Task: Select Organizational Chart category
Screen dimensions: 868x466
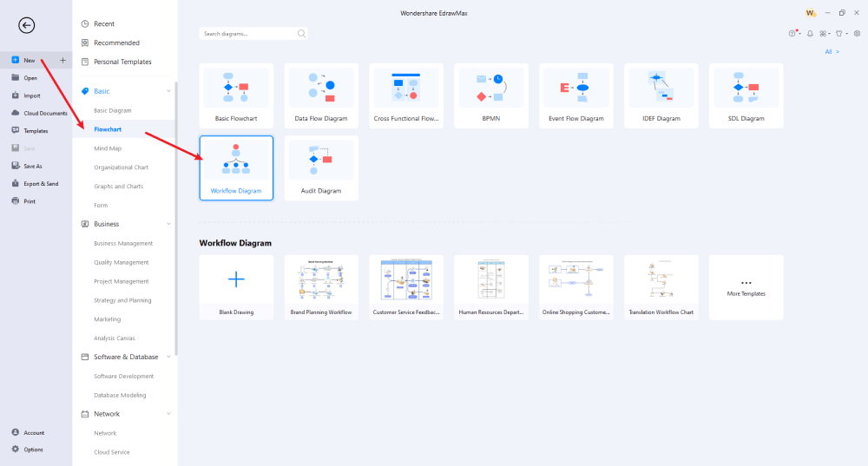Action: 121,167
